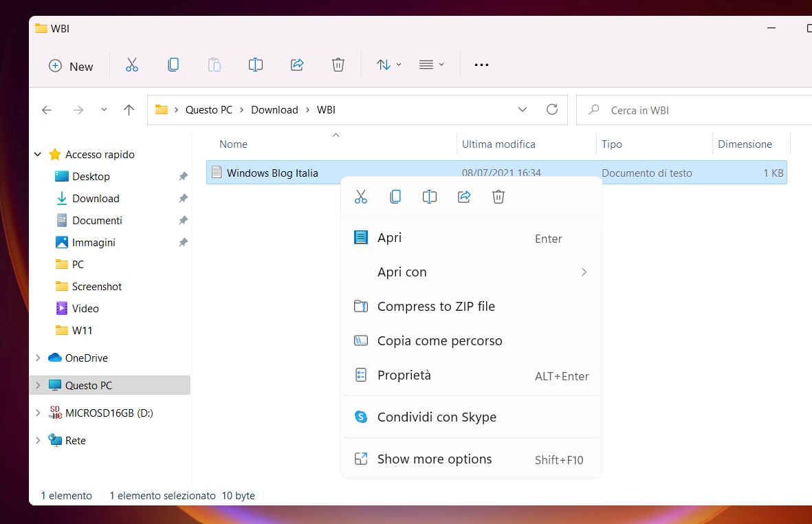812x524 pixels.
Task: Collapse the Accesso rapido section
Action: (38, 154)
